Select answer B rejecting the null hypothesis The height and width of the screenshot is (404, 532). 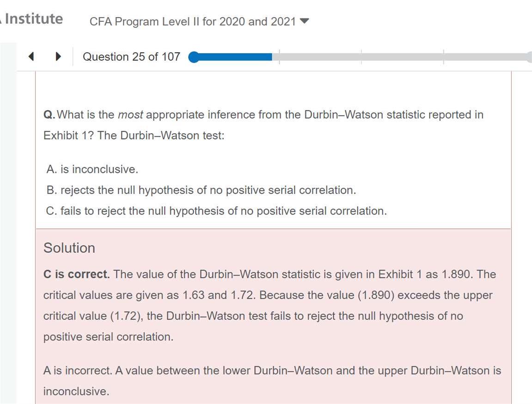[201, 190]
